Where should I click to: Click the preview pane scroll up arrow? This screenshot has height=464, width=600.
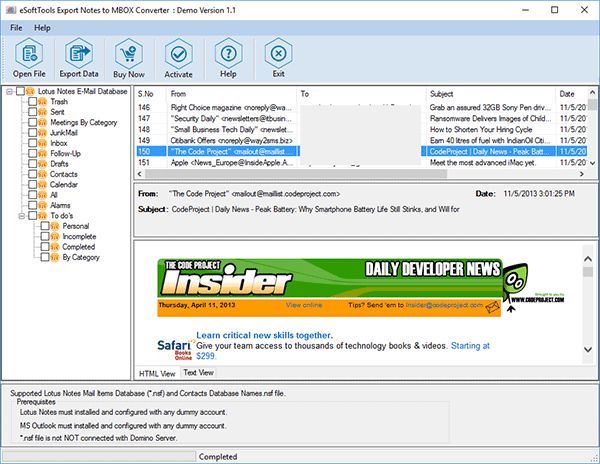click(588, 259)
